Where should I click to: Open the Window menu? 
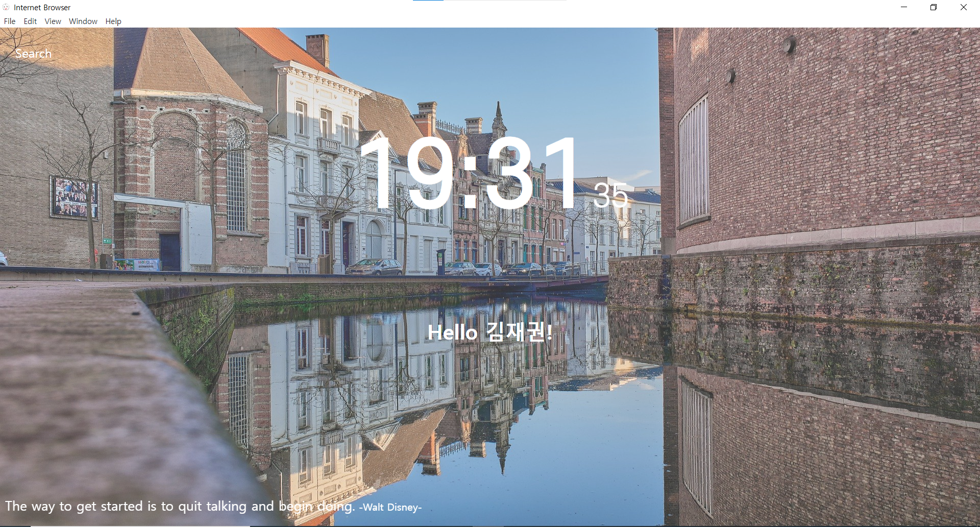pyautogui.click(x=83, y=21)
